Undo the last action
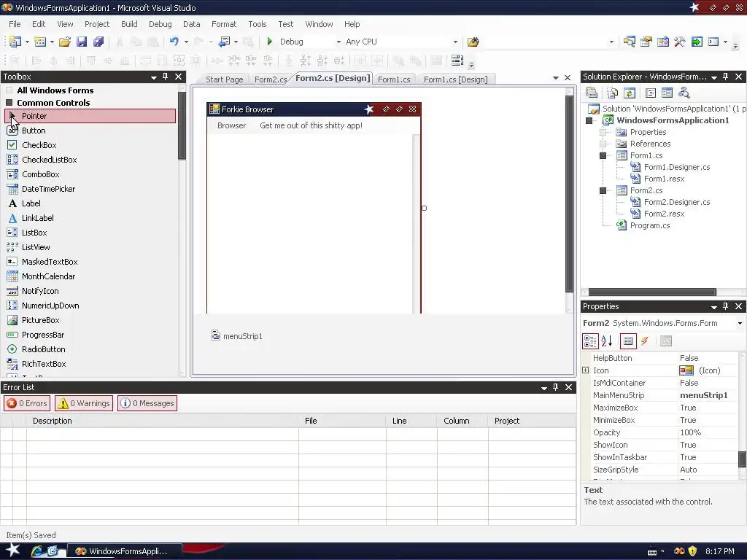This screenshot has height=560, width=747. (174, 42)
